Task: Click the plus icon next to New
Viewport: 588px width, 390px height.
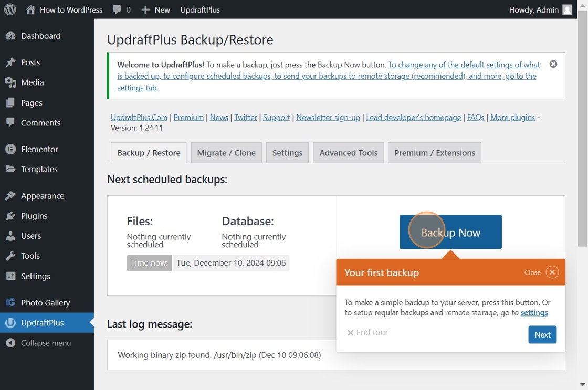Action: (x=145, y=10)
